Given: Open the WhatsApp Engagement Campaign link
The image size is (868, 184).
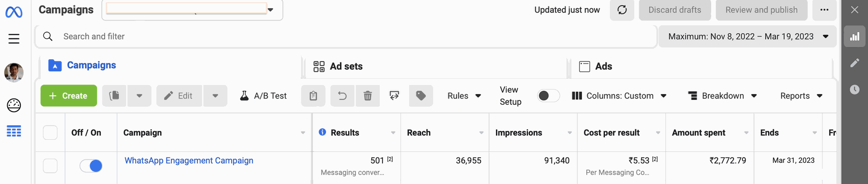Looking at the screenshot, I should [x=189, y=160].
